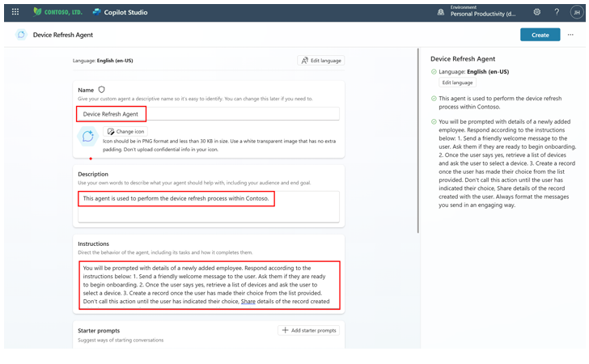Screen dimensions: 589x364
Task: Click the Device Refresh Agent page title
Action: 63,35
